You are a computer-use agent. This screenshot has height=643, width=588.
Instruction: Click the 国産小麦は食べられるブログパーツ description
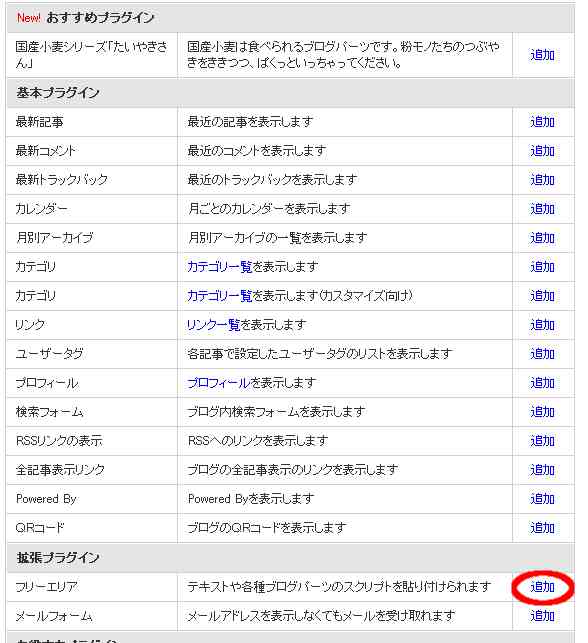(x=343, y=55)
